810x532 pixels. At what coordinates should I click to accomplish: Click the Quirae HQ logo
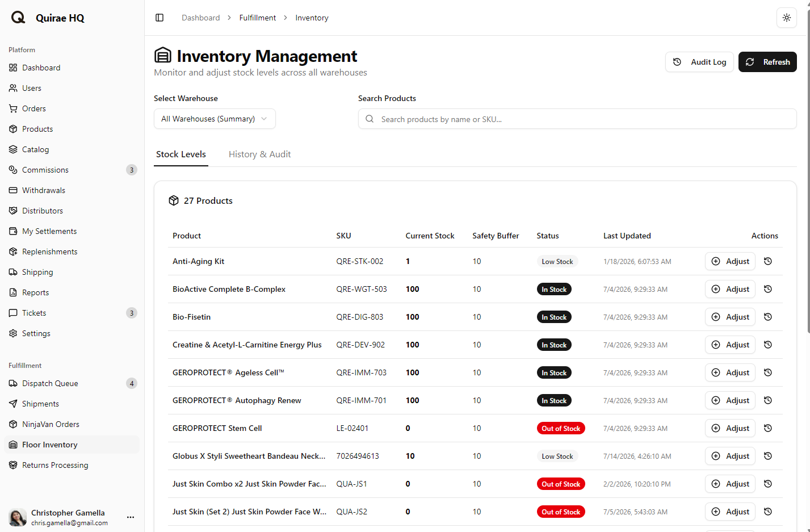pos(18,18)
